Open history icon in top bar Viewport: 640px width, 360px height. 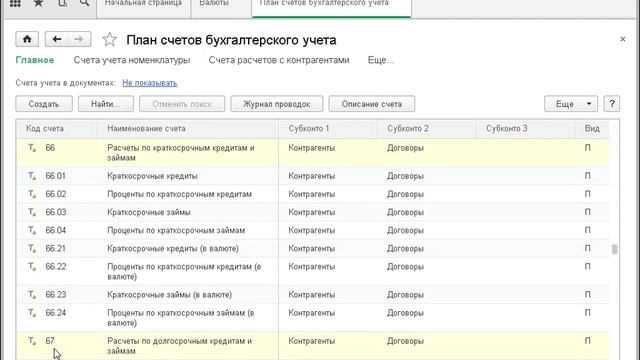[x=62, y=3]
